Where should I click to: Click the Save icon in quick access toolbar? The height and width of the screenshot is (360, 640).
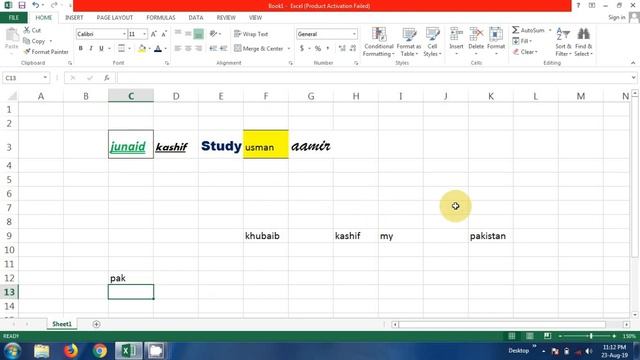(x=22, y=5)
